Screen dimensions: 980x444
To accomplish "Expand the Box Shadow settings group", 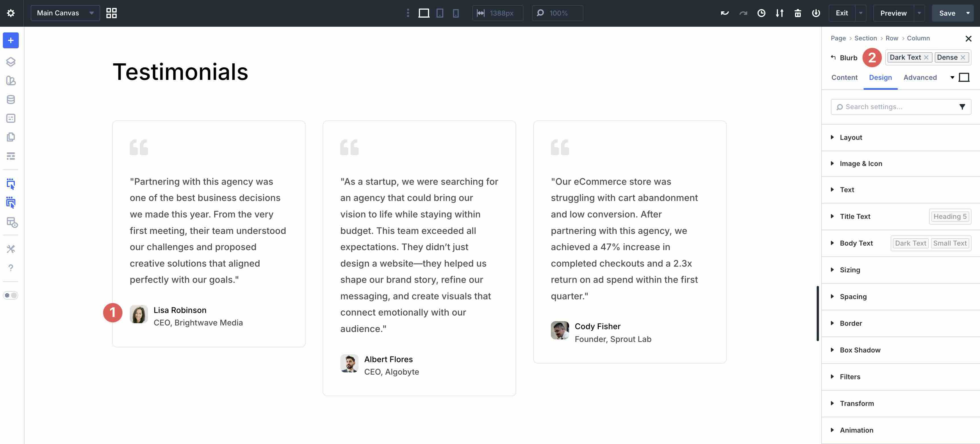I will pyautogui.click(x=860, y=350).
